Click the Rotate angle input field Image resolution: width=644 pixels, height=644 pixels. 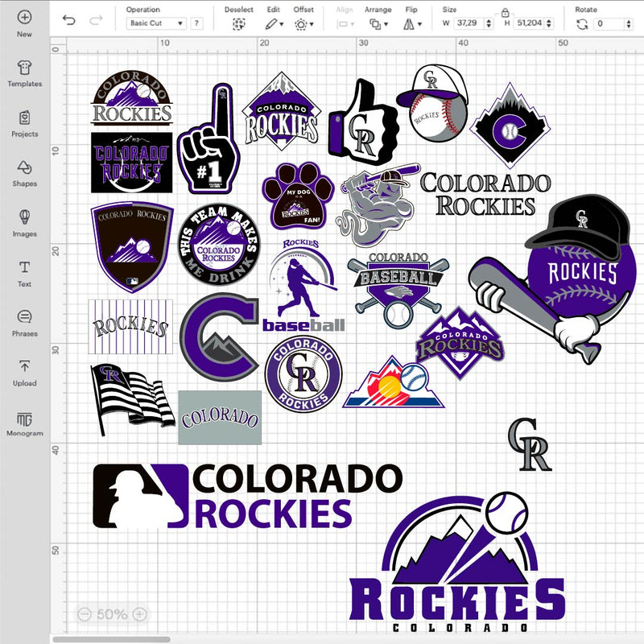tap(611, 24)
